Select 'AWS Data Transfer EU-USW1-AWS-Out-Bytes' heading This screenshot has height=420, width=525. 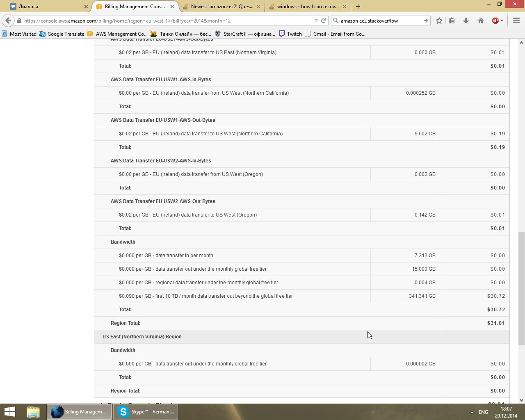pyautogui.click(x=163, y=120)
